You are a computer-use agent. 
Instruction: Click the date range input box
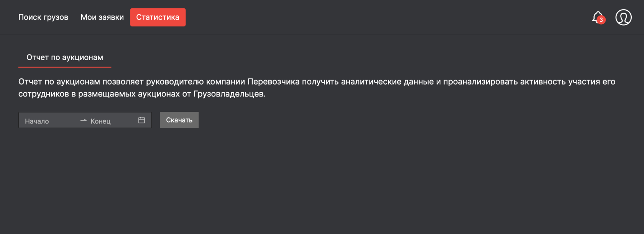pyautogui.click(x=84, y=120)
